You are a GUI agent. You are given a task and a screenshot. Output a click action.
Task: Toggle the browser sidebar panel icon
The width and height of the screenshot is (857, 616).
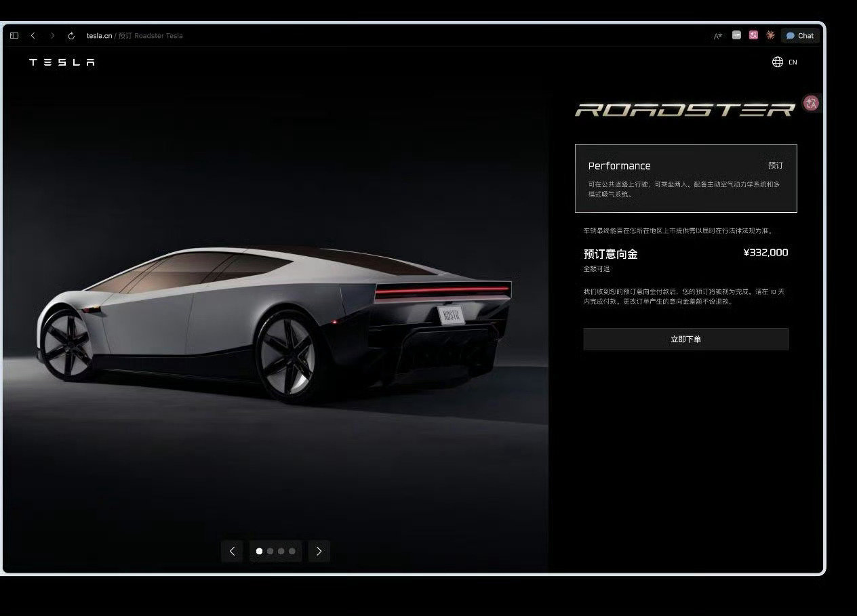[x=14, y=36]
